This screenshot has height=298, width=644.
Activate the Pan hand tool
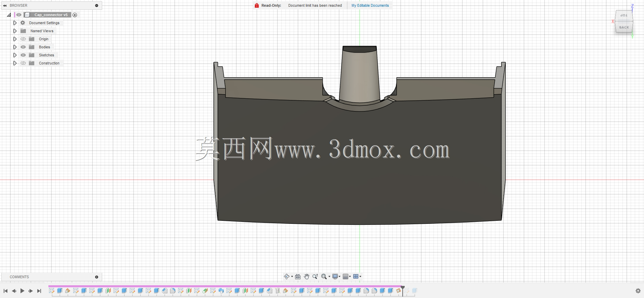[x=307, y=277]
